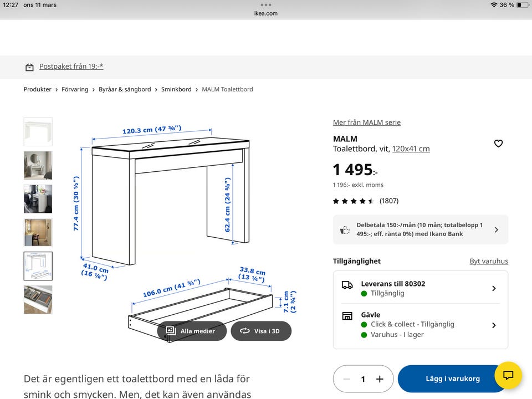Viewport: 532px width, 399px height.
Task: Add MALM to favorites with heart icon
Action: tap(498, 144)
